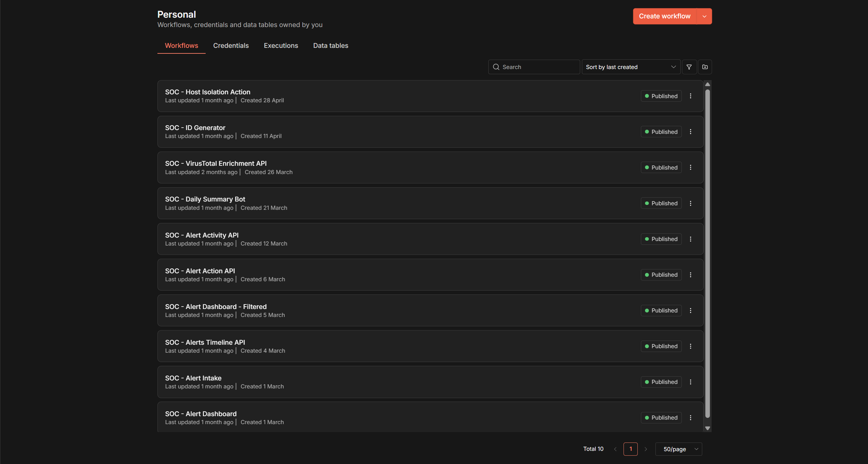
Task: Open options menu for Alert Dashboard - Filtered
Action: tap(690, 310)
